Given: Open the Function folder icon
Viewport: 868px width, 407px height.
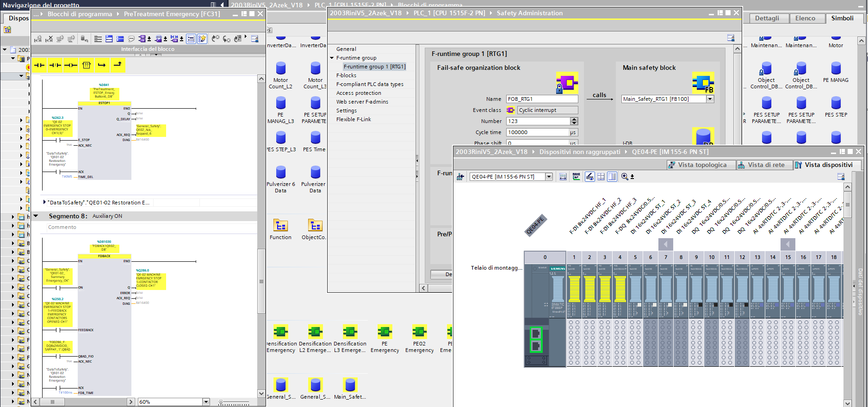Looking at the screenshot, I should (x=281, y=226).
